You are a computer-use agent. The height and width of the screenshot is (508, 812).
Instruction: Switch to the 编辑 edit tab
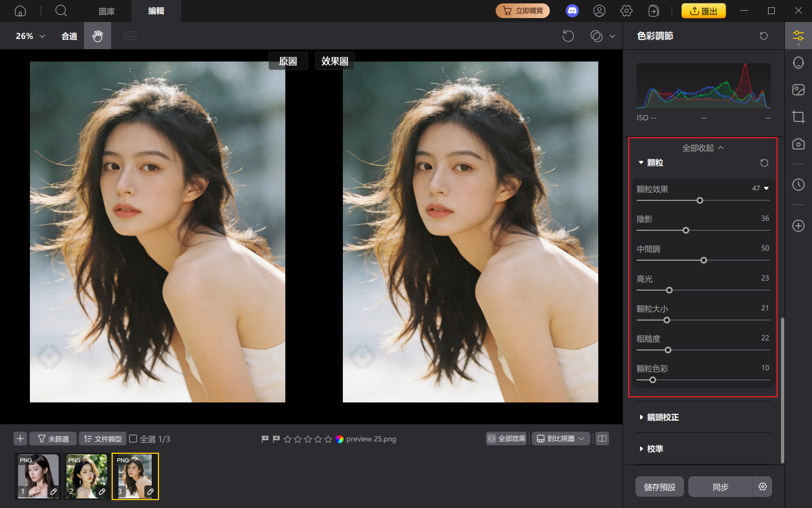tap(156, 11)
